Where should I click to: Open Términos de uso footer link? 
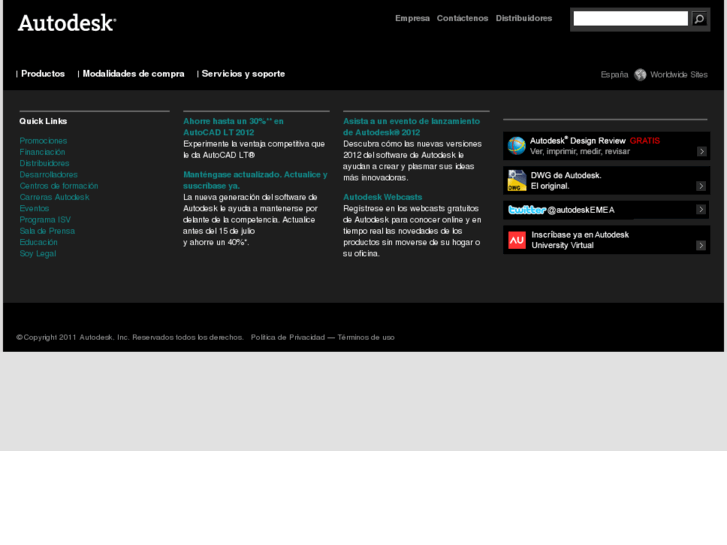(x=366, y=337)
